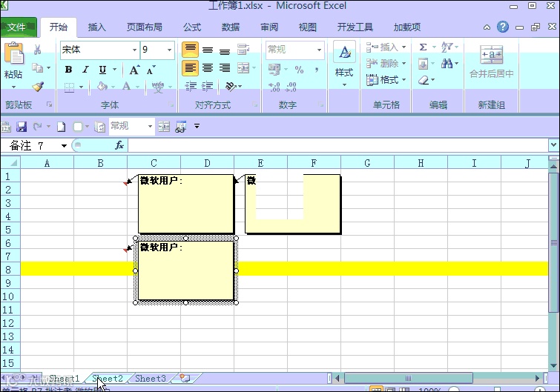Click decrease decimal icon
The height and width of the screenshot is (392, 560).
pyautogui.click(x=291, y=87)
